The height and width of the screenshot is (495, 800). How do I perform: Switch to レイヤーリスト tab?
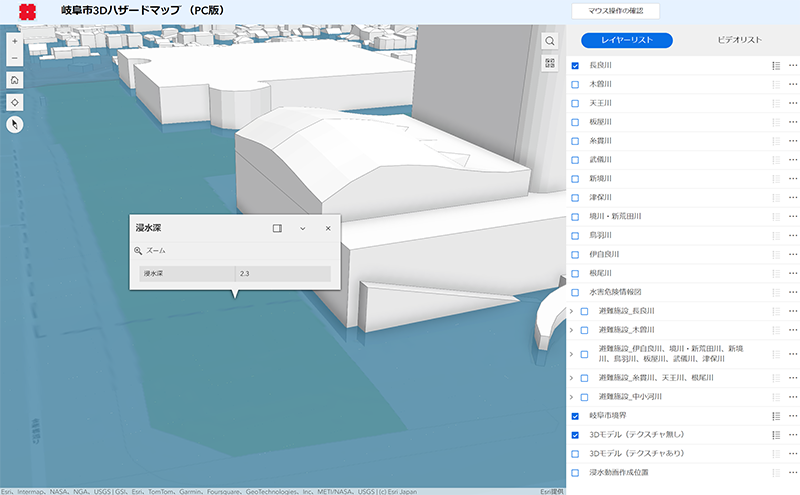click(627, 40)
